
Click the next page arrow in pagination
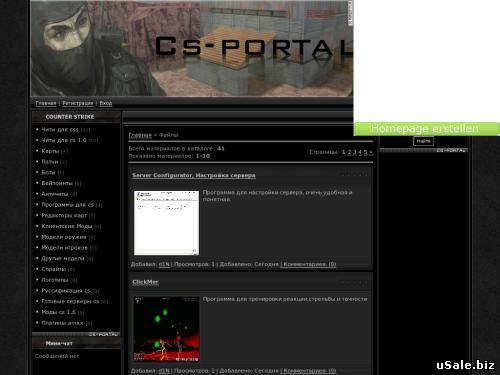(x=371, y=152)
